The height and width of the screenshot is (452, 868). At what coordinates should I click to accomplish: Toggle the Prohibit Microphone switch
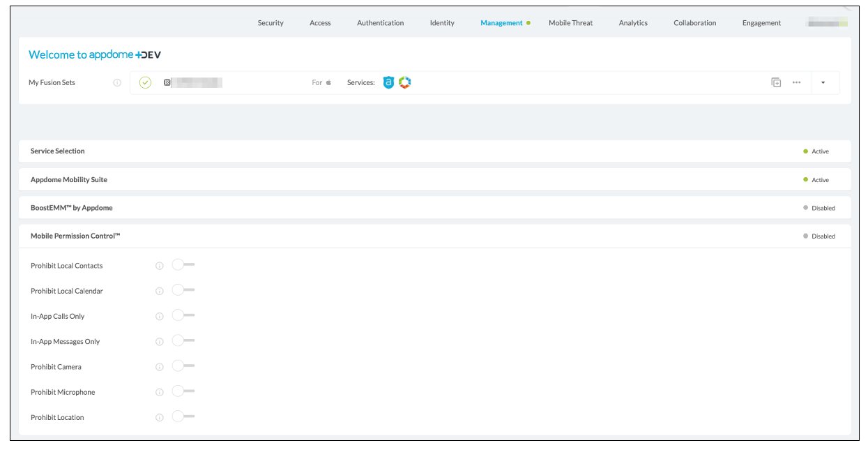pyautogui.click(x=183, y=391)
